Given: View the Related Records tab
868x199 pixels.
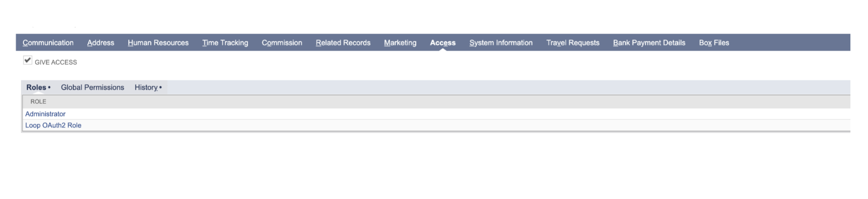Looking at the screenshot, I should [343, 43].
